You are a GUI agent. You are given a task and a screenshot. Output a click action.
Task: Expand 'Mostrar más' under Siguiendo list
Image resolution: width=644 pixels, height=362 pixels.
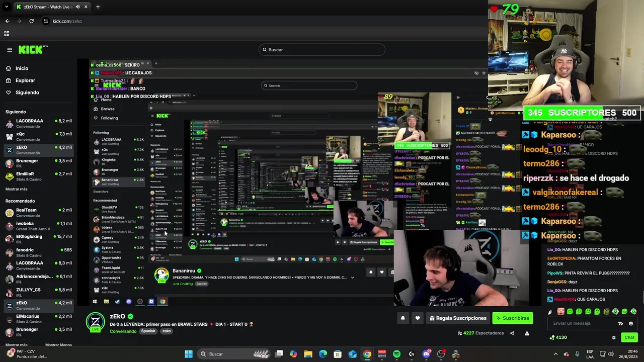pyautogui.click(x=17, y=189)
